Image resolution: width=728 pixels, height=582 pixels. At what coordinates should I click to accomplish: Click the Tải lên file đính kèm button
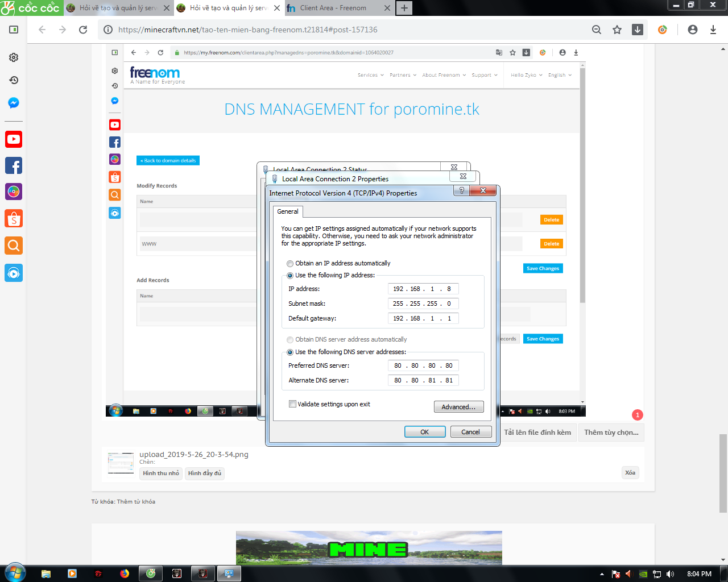[x=537, y=433]
